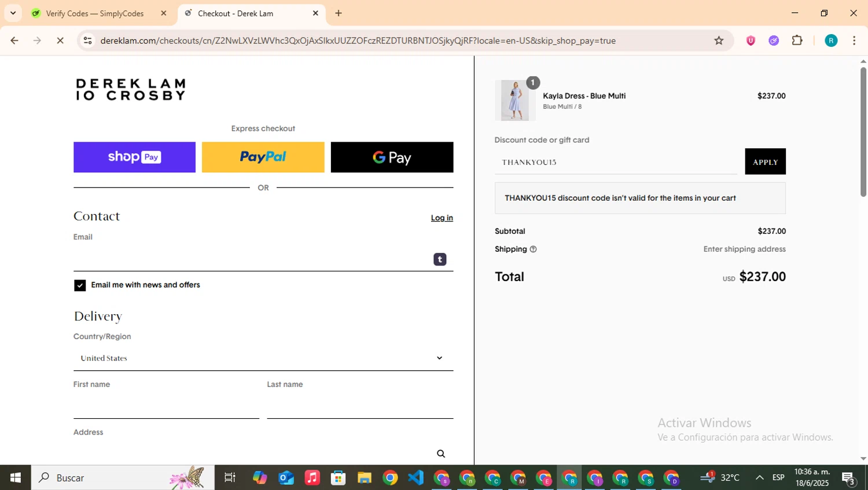This screenshot has width=868, height=490.
Task: Open the purple circular extension icon
Action: 774,40
